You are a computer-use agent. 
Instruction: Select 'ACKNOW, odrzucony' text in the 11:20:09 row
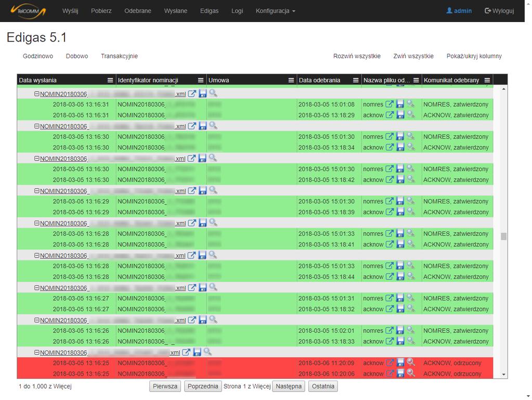pos(452,363)
